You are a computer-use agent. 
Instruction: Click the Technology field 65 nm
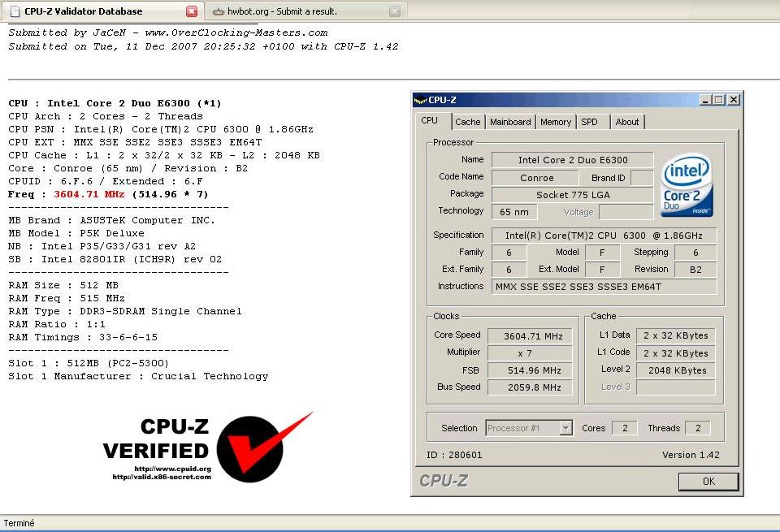pyautogui.click(x=513, y=212)
